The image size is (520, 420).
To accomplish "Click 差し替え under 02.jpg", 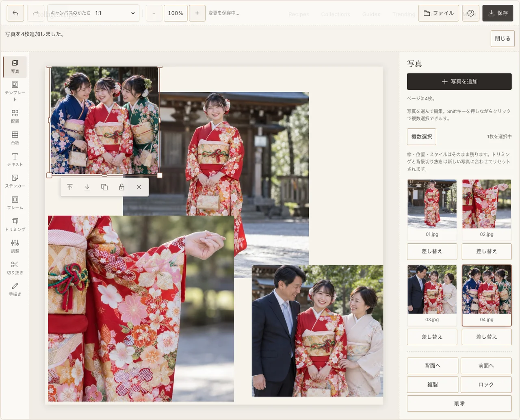I will [x=487, y=251].
